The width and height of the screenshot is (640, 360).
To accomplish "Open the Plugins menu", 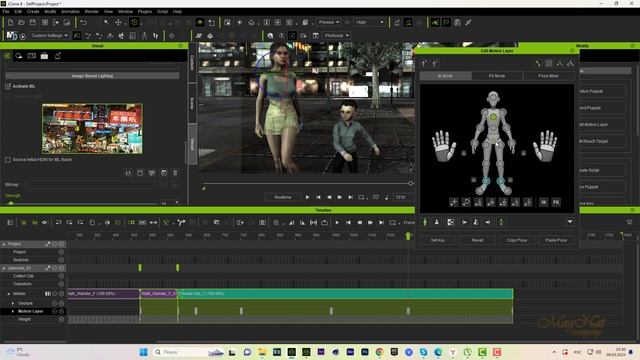I will click(144, 11).
